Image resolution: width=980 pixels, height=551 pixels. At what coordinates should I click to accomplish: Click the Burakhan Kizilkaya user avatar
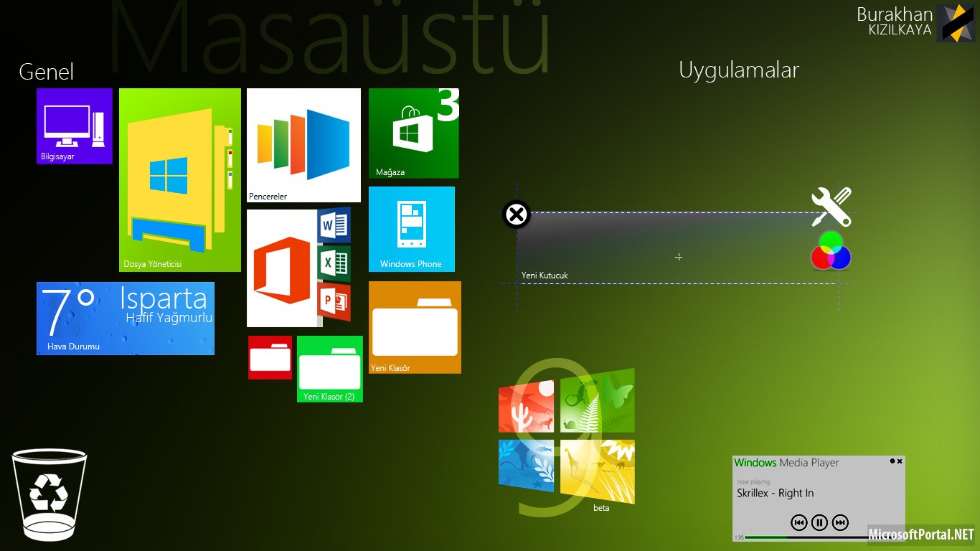956,23
